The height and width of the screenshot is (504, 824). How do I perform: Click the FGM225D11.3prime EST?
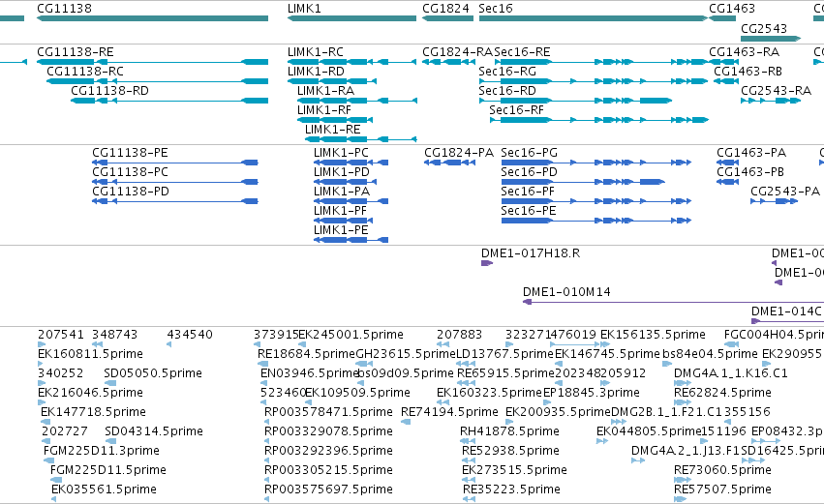[102, 452]
